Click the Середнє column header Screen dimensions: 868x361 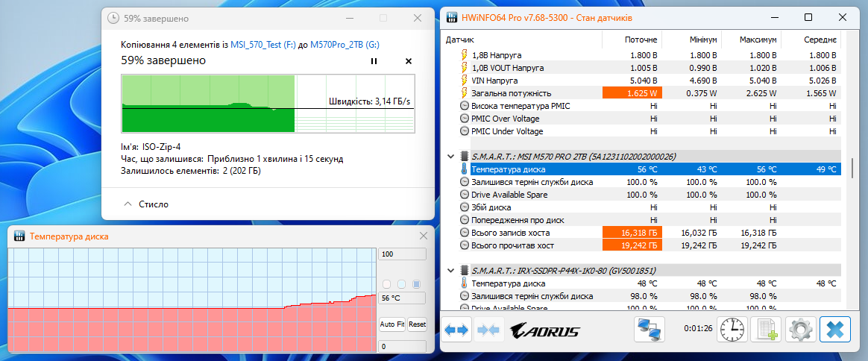820,40
